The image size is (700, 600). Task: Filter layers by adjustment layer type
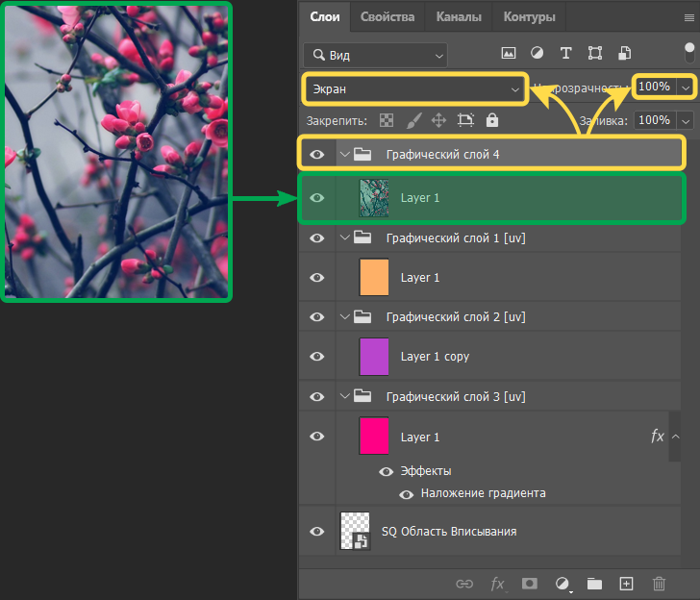coord(537,54)
